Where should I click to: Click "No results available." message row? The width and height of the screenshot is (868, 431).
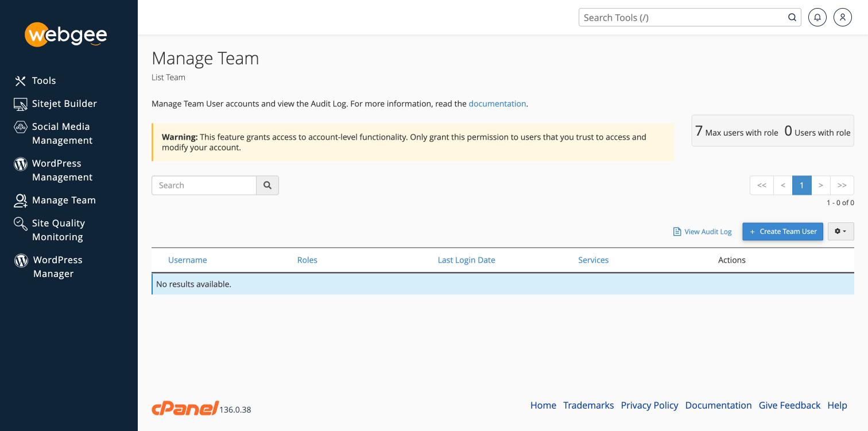[503, 284]
